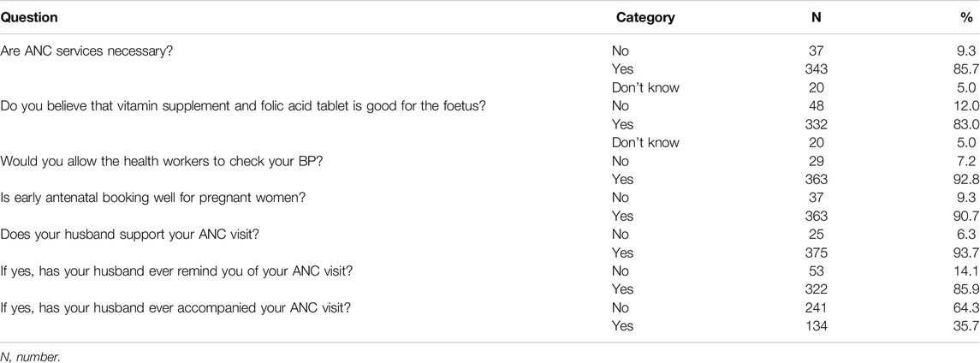This screenshot has width=980, height=363.
Task: Select the Question column header
Action: [29, 18]
